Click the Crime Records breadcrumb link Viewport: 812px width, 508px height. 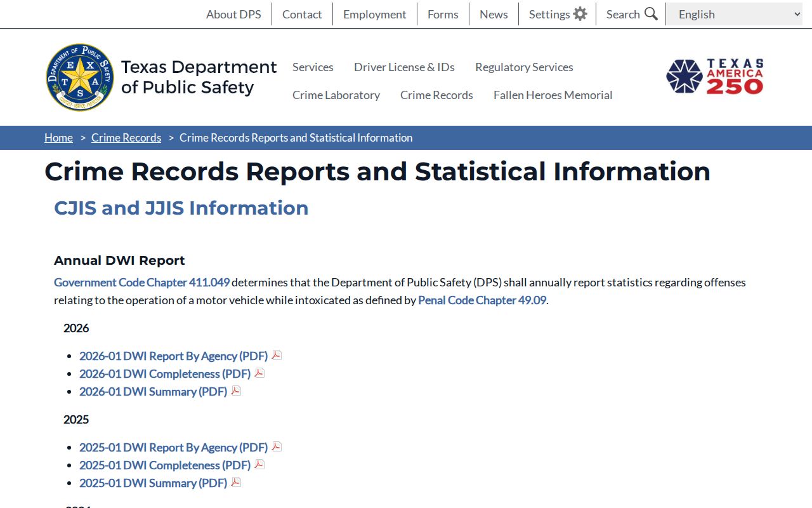click(126, 138)
